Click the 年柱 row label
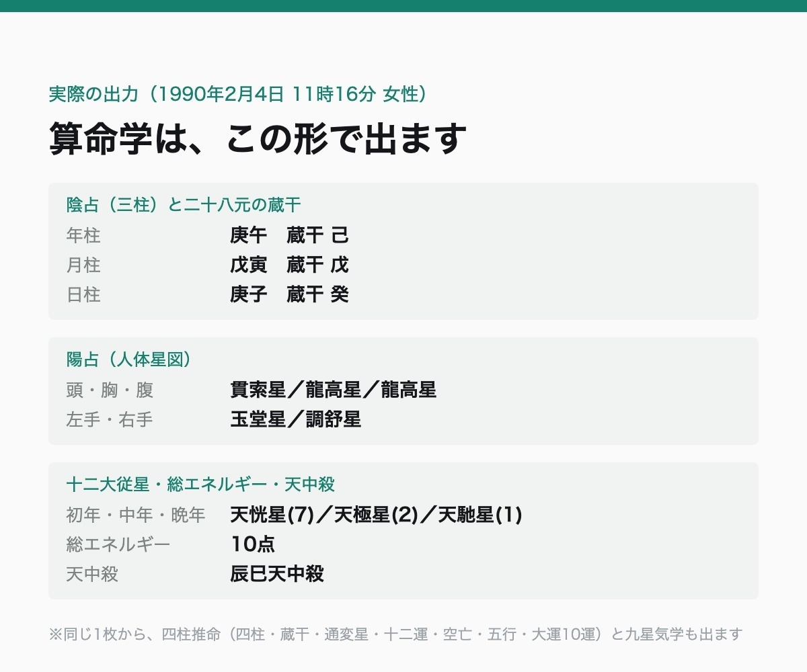The image size is (807, 672). click(x=83, y=235)
